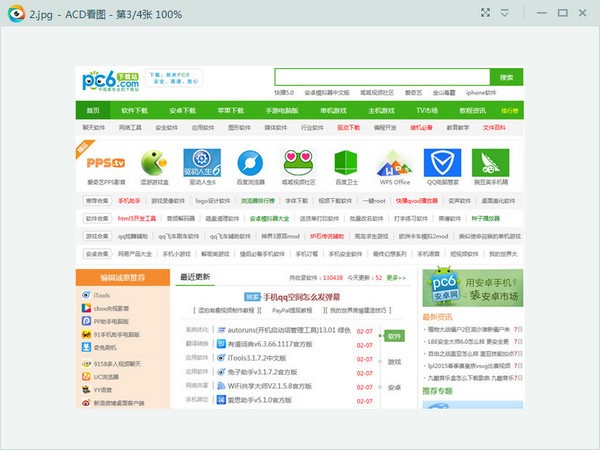
Task: Click the UC browser orange icon
Action: tap(86, 377)
